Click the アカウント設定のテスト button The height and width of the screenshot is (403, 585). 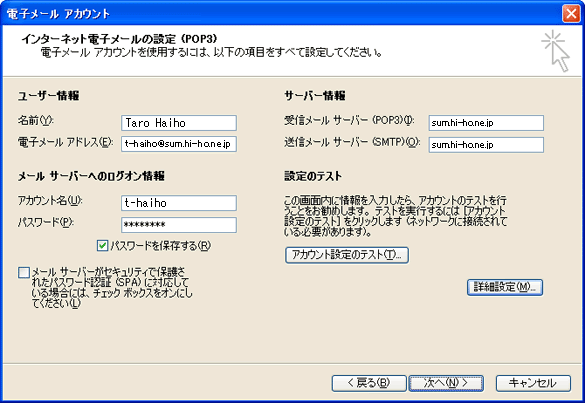347,255
